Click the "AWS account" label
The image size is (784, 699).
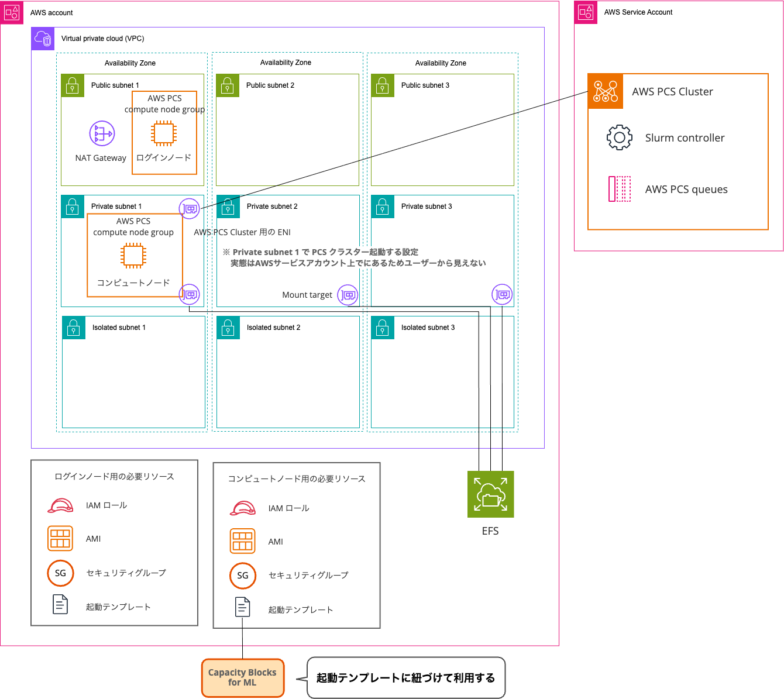tap(51, 13)
